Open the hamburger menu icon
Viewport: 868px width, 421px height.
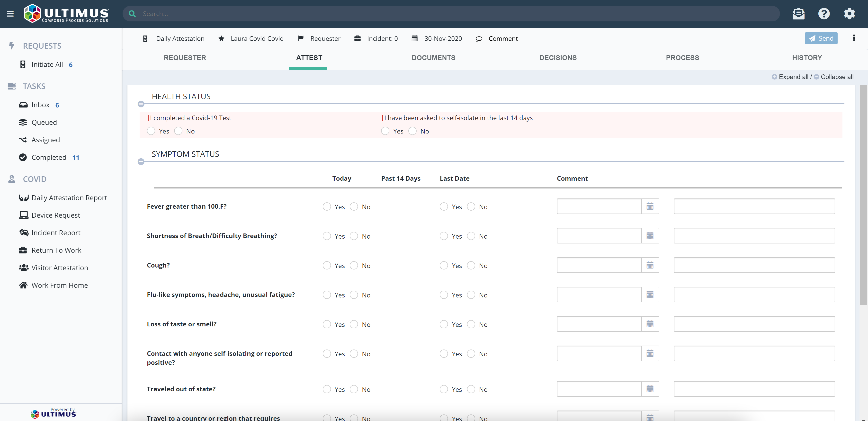[10, 14]
